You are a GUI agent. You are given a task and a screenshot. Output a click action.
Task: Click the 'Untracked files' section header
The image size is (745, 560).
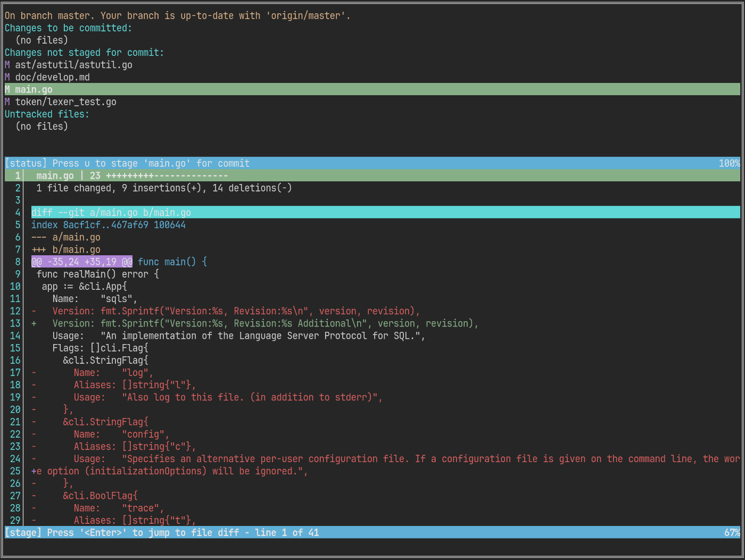47,114
